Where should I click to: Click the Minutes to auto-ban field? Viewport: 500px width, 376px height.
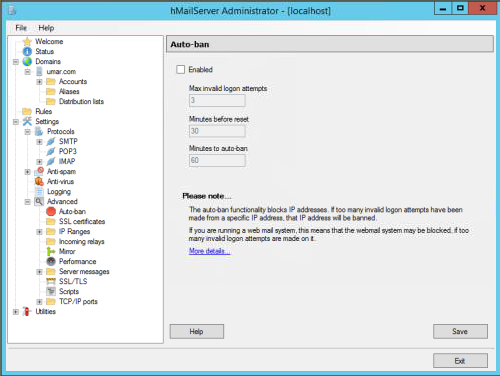[x=217, y=160]
